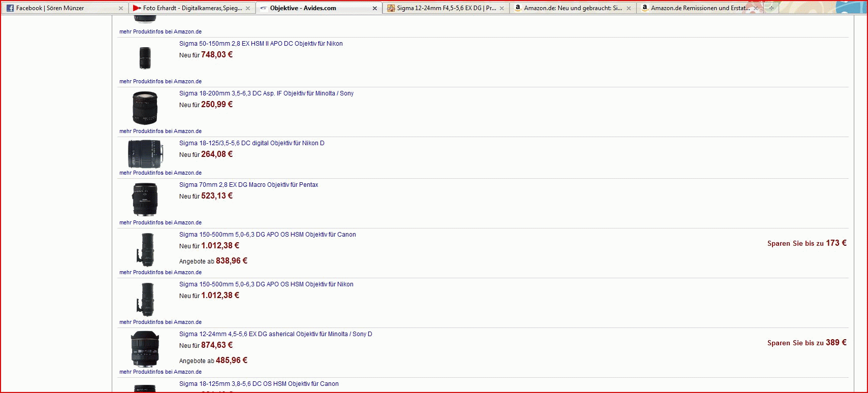Click the Sigma 18-125 Nikon D lens image
Viewport: 868px width, 393px height.
145,154
